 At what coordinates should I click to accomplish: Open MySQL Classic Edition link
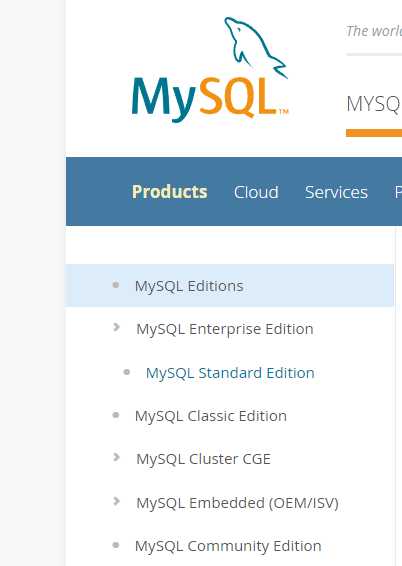point(211,416)
